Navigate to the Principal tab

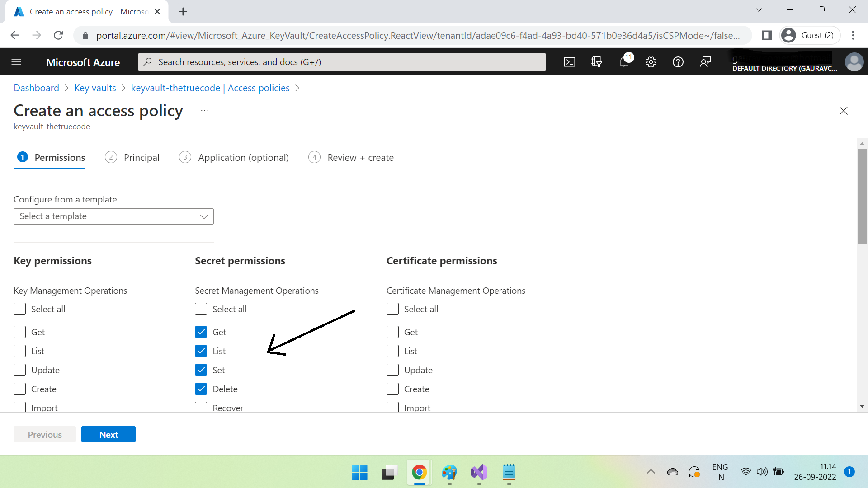pyautogui.click(x=141, y=157)
